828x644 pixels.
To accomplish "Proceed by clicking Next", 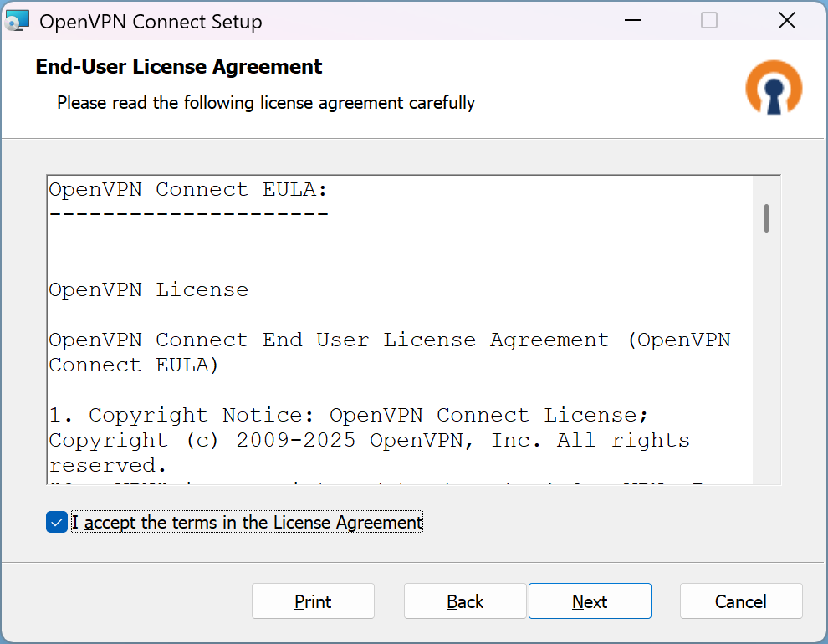I will pyautogui.click(x=590, y=601).
